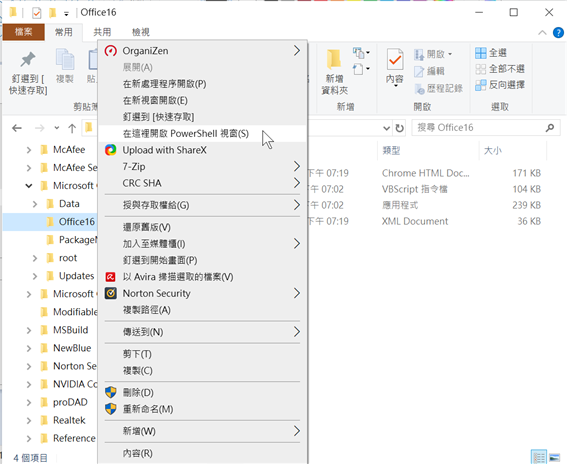Click the New Folder ribbon icon
567x464 pixels.
334,59
